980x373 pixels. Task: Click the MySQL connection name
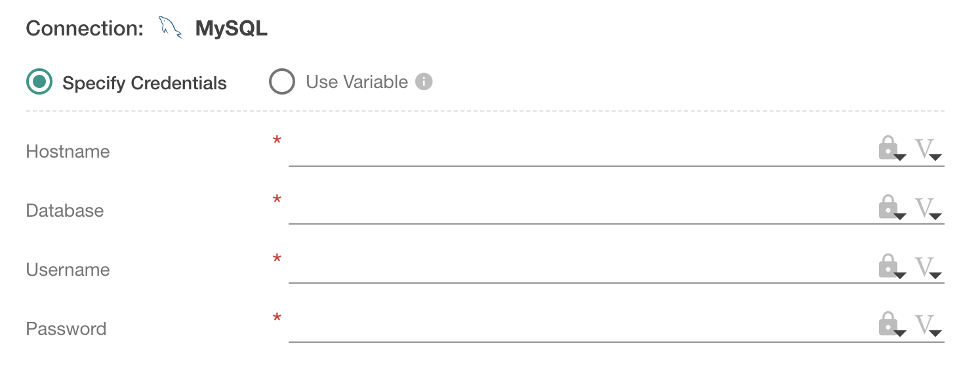click(231, 29)
